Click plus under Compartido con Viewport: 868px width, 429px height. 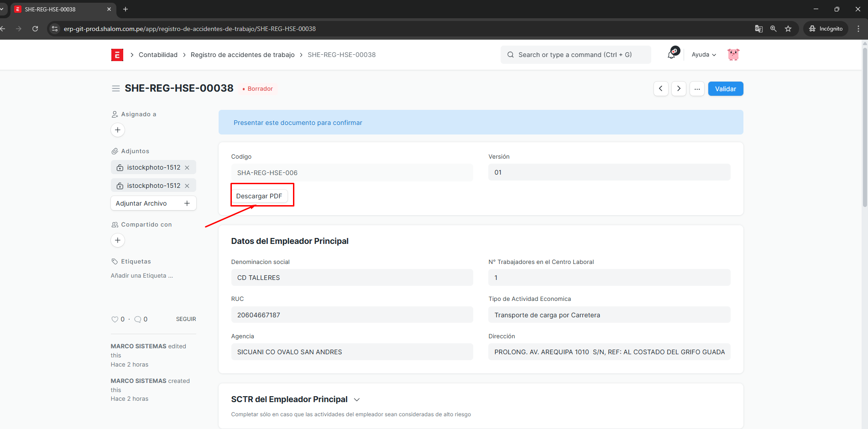[x=118, y=240]
